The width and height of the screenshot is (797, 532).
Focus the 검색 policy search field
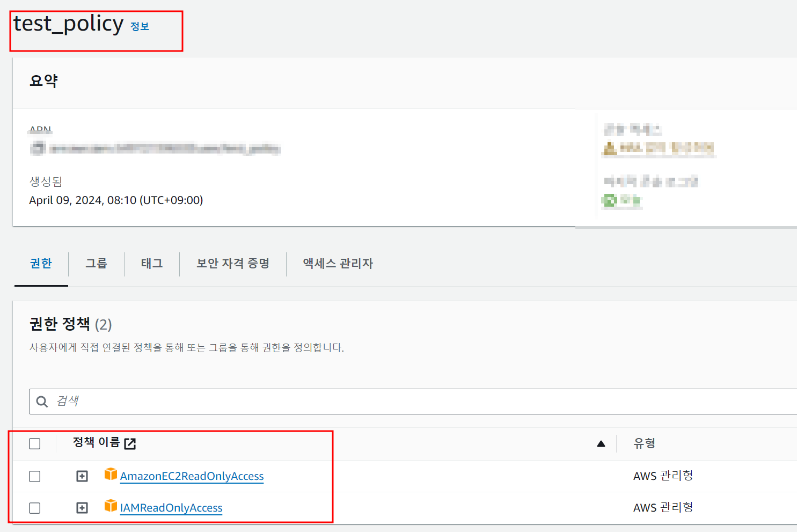413,402
